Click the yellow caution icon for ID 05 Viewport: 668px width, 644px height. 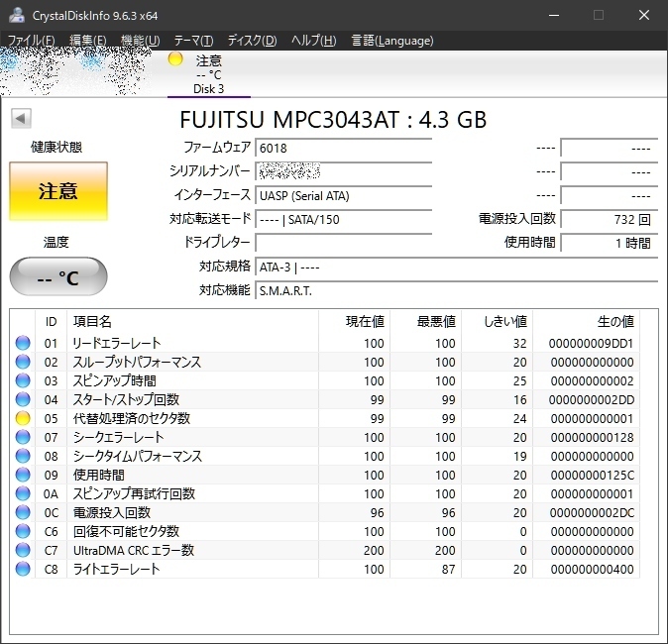tap(23, 418)
